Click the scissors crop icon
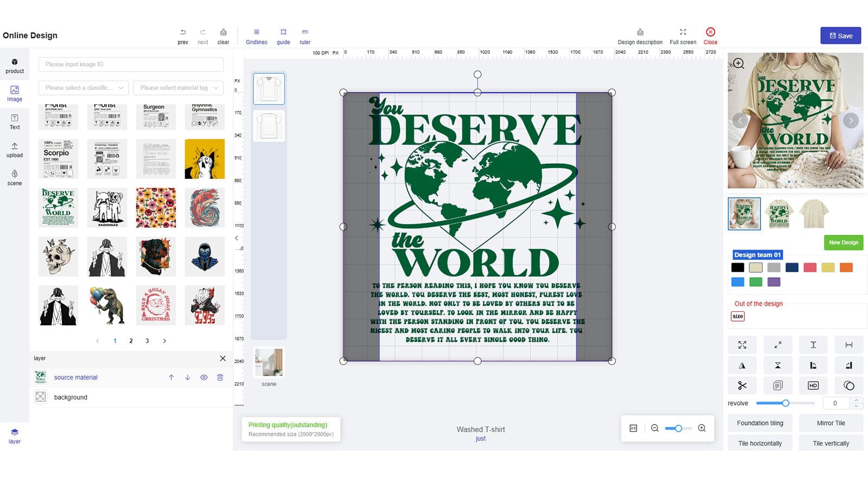Viewport: 868px width, 488px height. 742,386
